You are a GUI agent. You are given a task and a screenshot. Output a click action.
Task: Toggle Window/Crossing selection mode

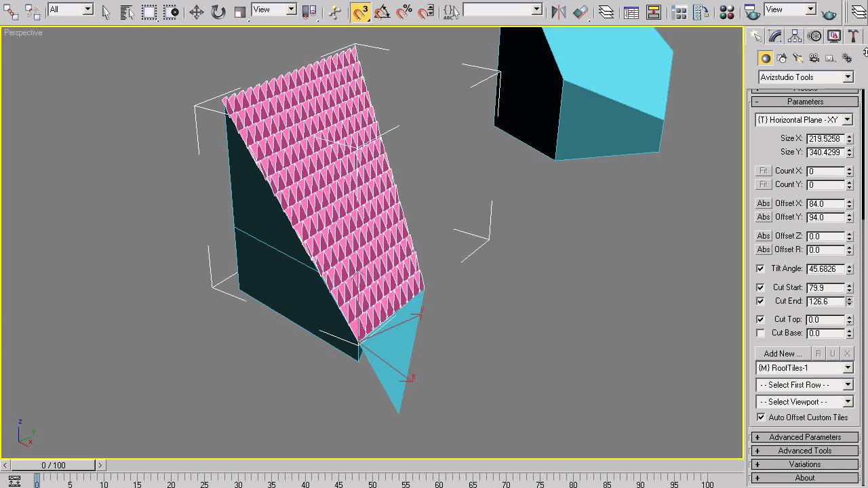[171, 12]
